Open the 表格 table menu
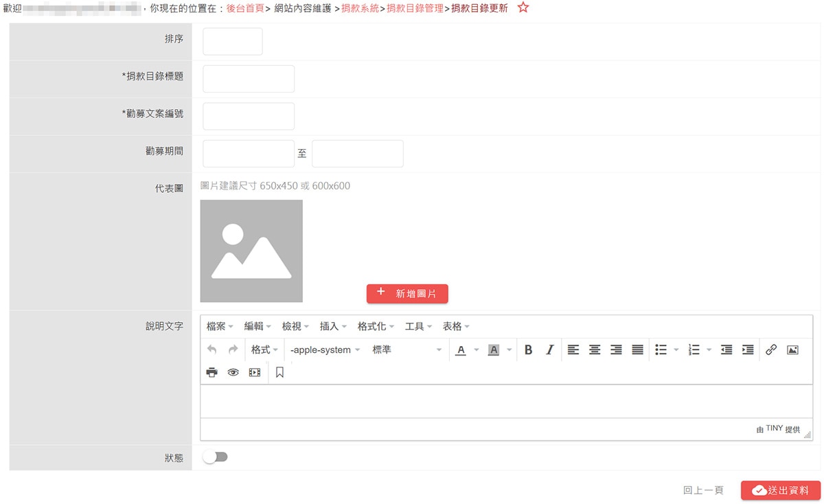 453,326
